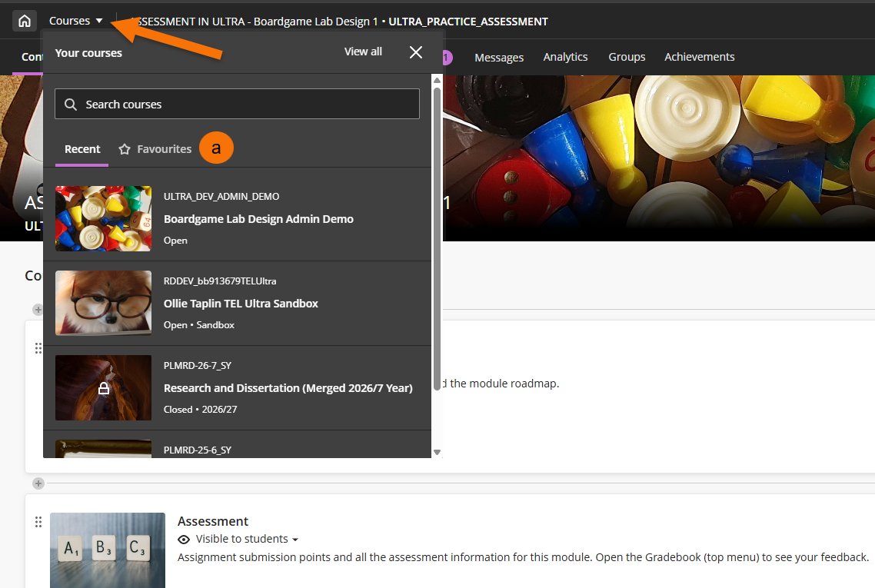Open the home icon button
The width and height of the screenshot is (875, 588).
pyautogui.click(x=25, y=22)
